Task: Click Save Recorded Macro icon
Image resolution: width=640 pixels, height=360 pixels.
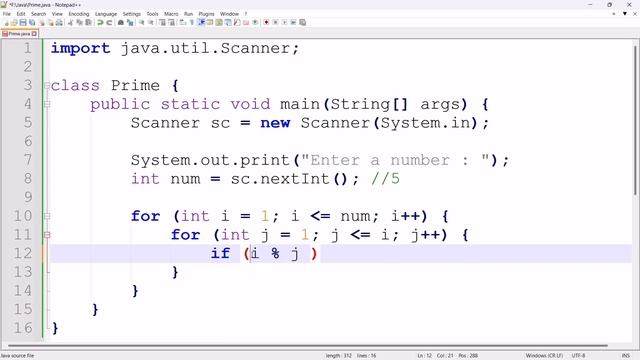Action: pos(302,22)
